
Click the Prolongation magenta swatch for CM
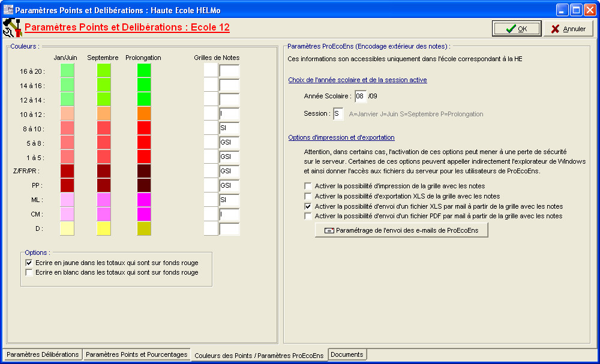[144, 214]
